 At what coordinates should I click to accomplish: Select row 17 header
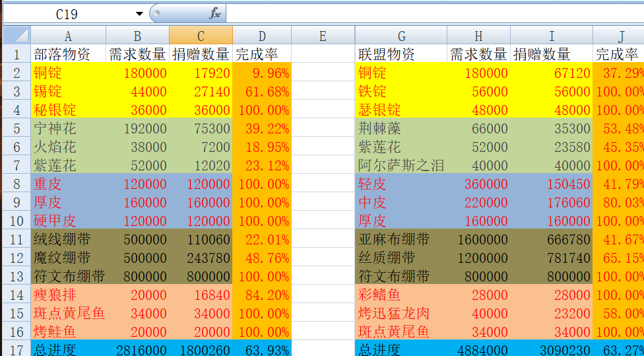[16, 348]
